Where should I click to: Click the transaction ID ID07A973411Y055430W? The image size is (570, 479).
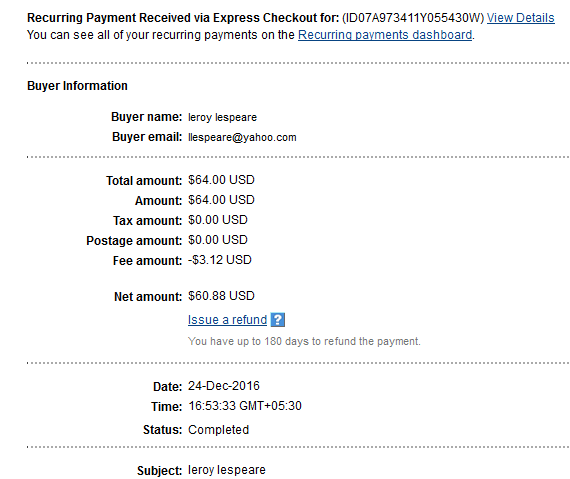[x=413, y=18]
